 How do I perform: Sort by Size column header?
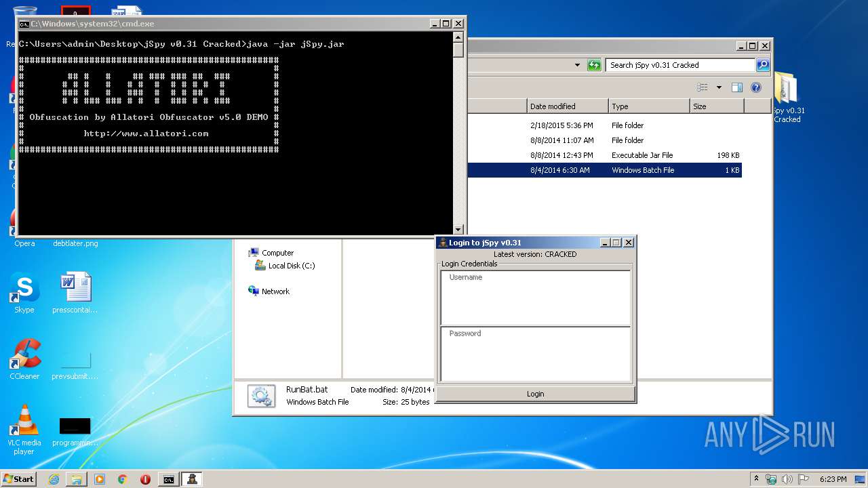point(717,106)
